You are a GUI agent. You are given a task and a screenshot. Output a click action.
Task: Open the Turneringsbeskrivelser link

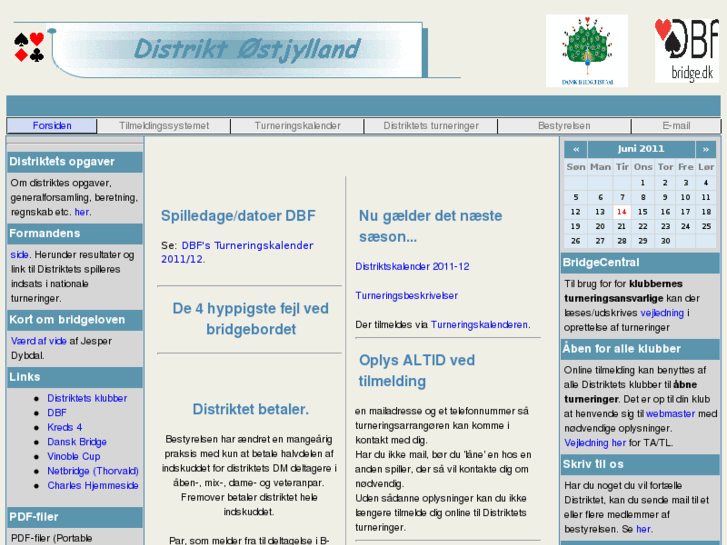(407, 295)
